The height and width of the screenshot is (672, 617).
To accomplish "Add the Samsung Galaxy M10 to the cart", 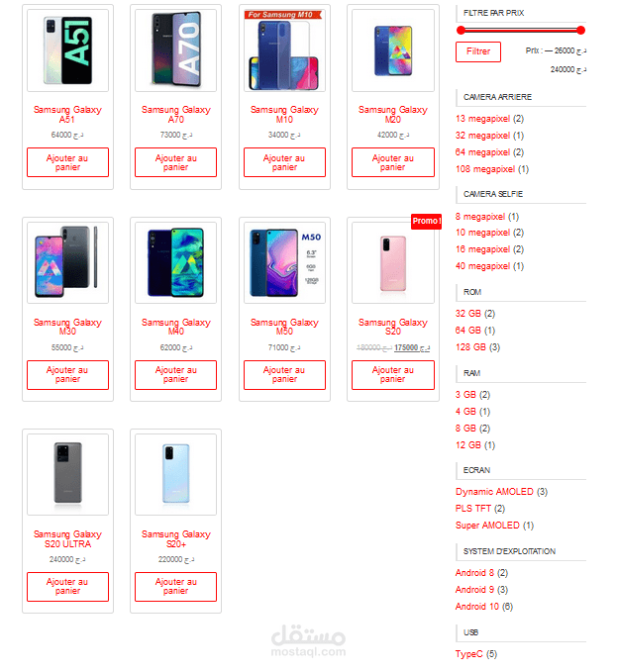I will click(284, 162).
